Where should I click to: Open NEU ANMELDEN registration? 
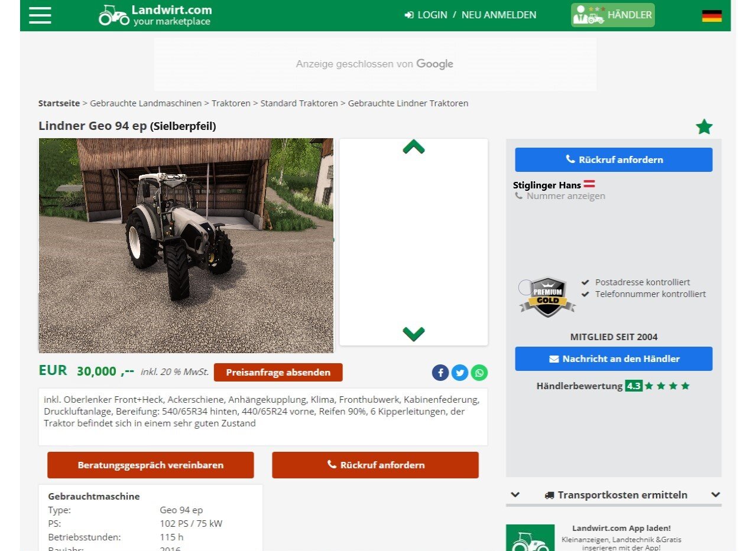(498, 15)
